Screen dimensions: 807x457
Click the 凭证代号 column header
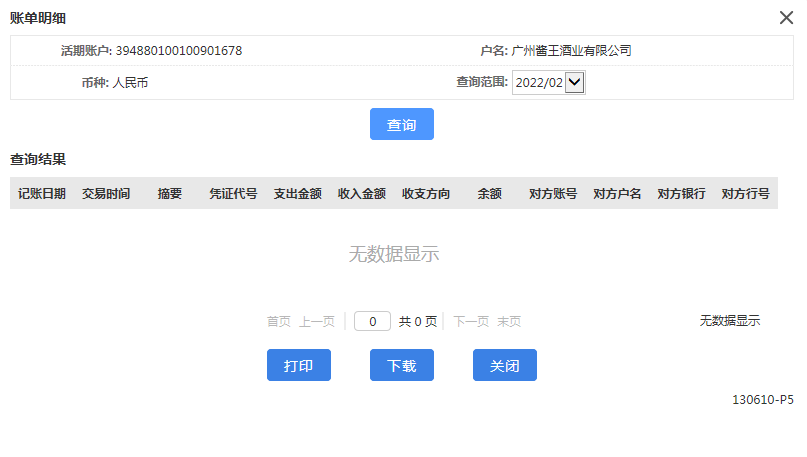coord(233,194)
